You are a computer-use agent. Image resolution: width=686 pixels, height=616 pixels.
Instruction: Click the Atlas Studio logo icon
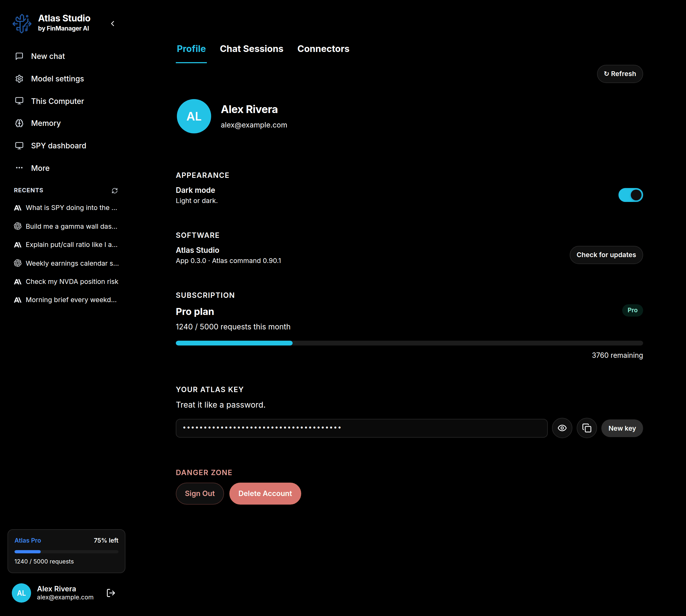coord(22,23)
